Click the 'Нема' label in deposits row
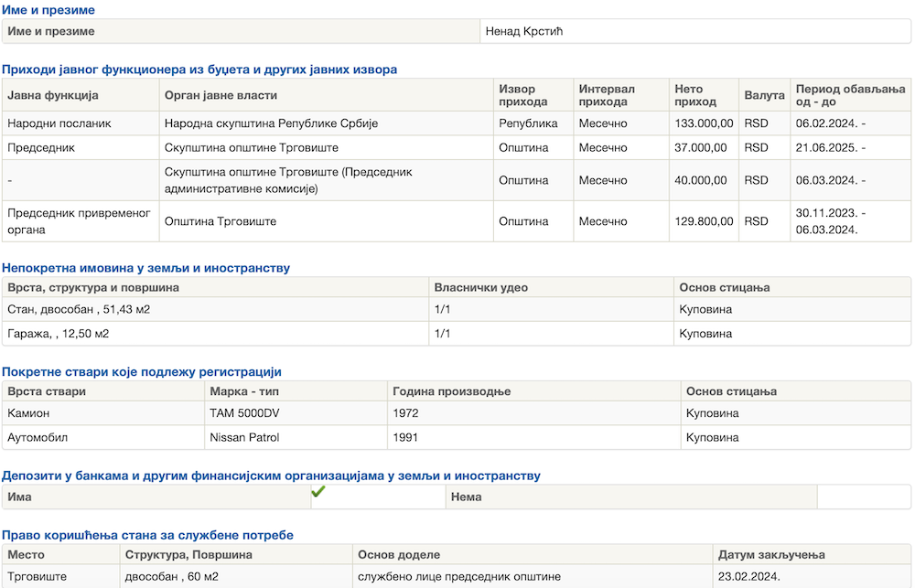The image size is (915, 588). click(467, 497)
